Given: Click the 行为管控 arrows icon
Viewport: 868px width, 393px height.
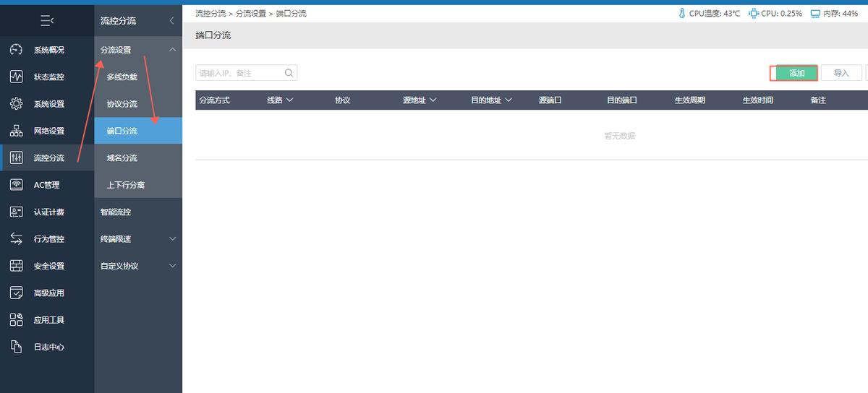Looking at the screenshot, I should click(x=16, y=239).
